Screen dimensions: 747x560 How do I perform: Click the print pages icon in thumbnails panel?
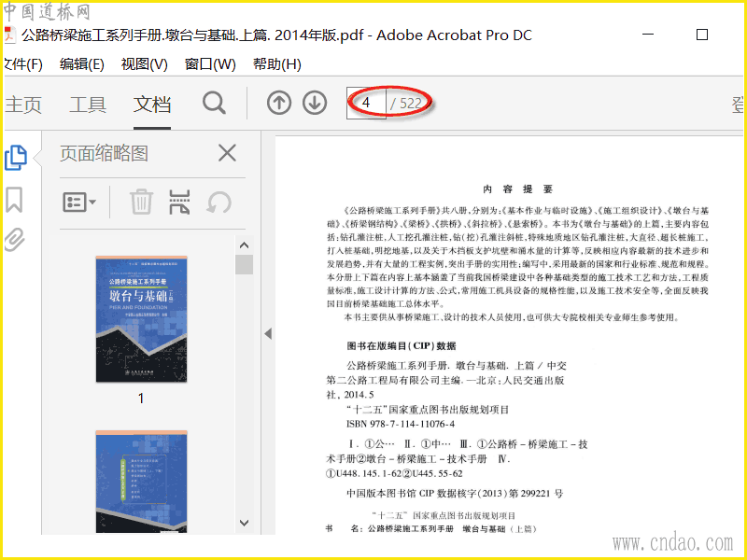[179, 202]
